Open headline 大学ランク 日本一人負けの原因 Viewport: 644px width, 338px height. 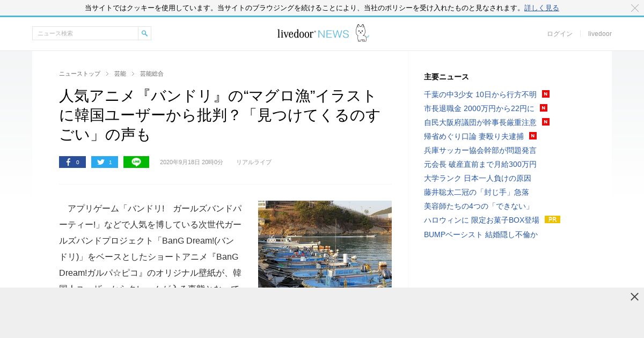(478, 178)
